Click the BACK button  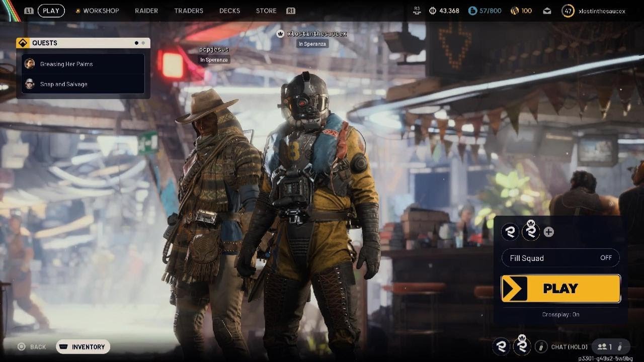pyautogui.click(x=32, y=347)
